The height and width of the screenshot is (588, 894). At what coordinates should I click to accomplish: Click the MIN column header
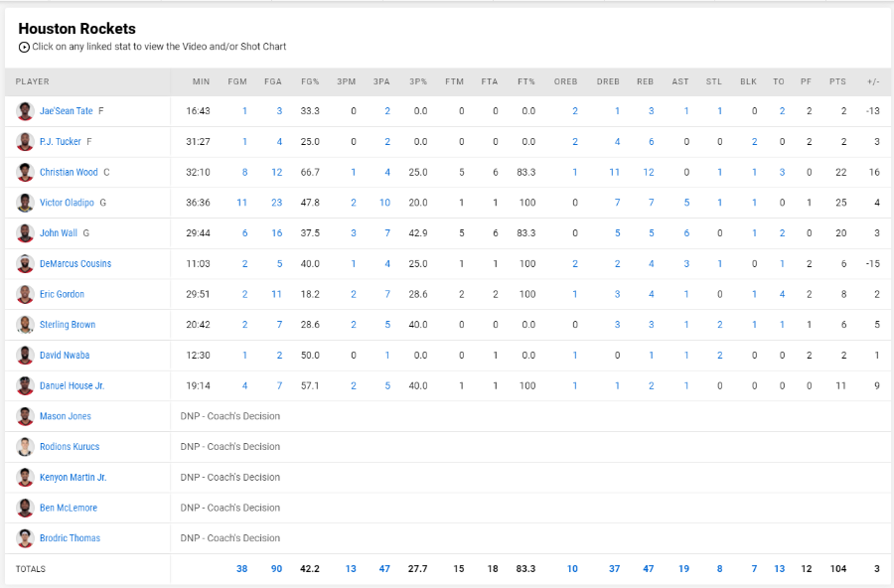(x=201, y=81)
